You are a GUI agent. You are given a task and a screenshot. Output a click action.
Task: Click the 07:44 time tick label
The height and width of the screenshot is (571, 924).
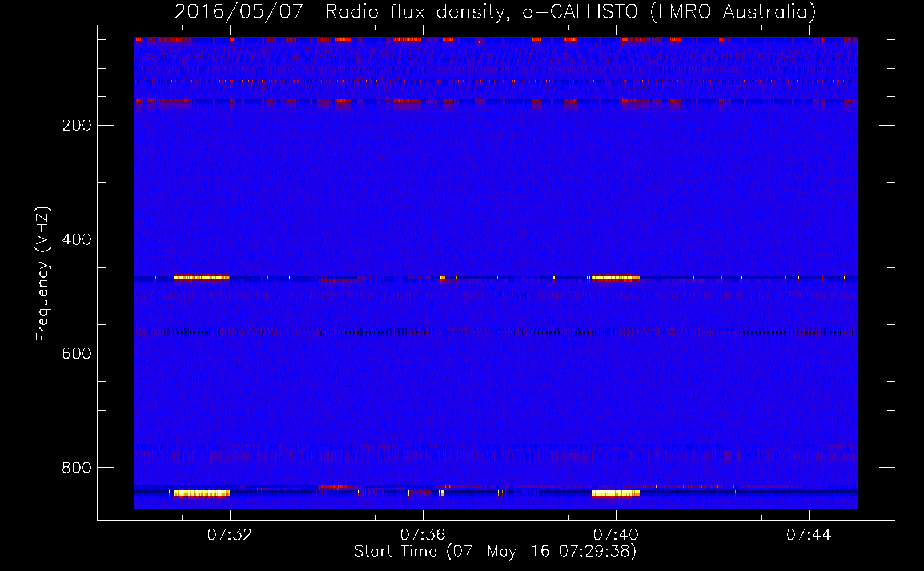[809, 535]
